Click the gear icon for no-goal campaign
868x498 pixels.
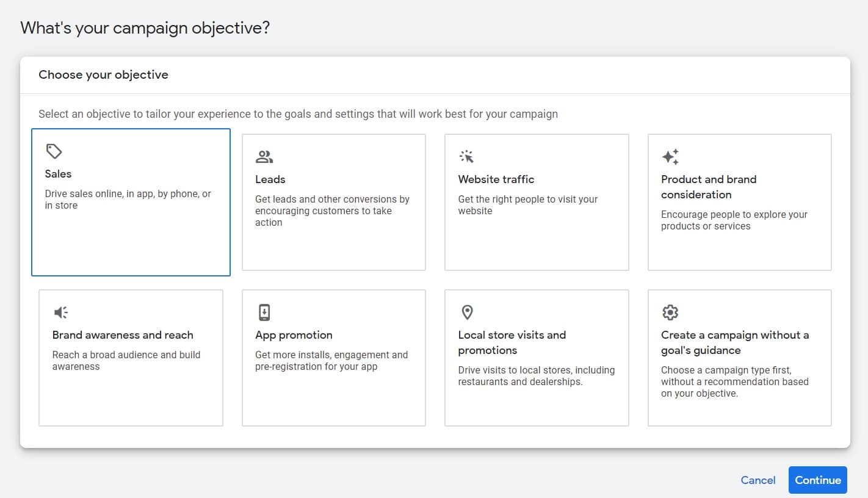pyautogui.click(x=670, y=312)
